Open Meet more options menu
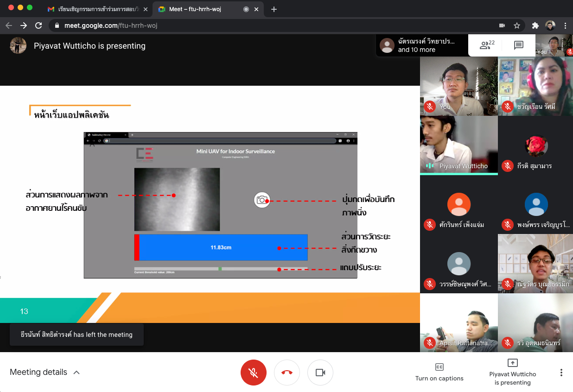This screenshot has width=573, height=392. click(561, 373)
